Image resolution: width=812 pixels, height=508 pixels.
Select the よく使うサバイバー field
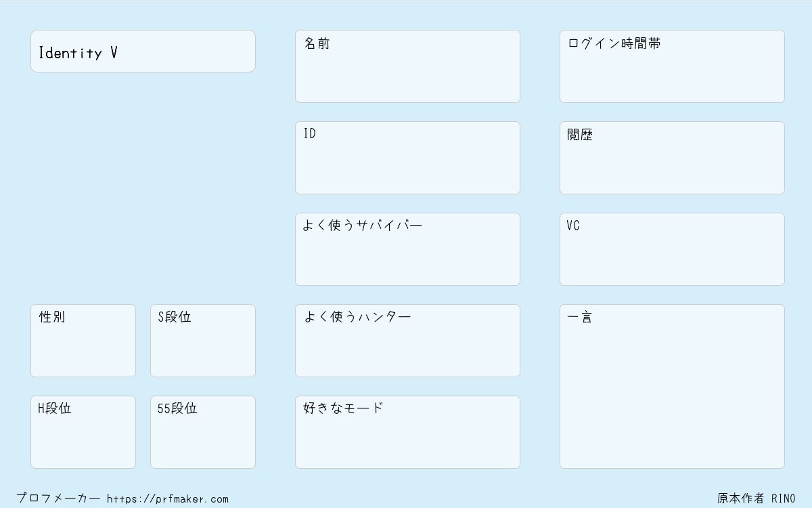pyautogui.click(x=407, y=249)
